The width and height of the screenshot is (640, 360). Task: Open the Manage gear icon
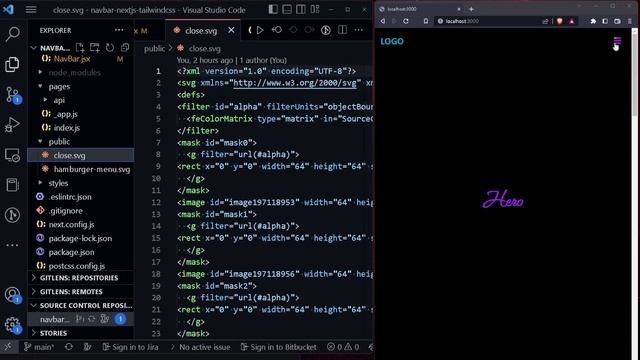12,325
